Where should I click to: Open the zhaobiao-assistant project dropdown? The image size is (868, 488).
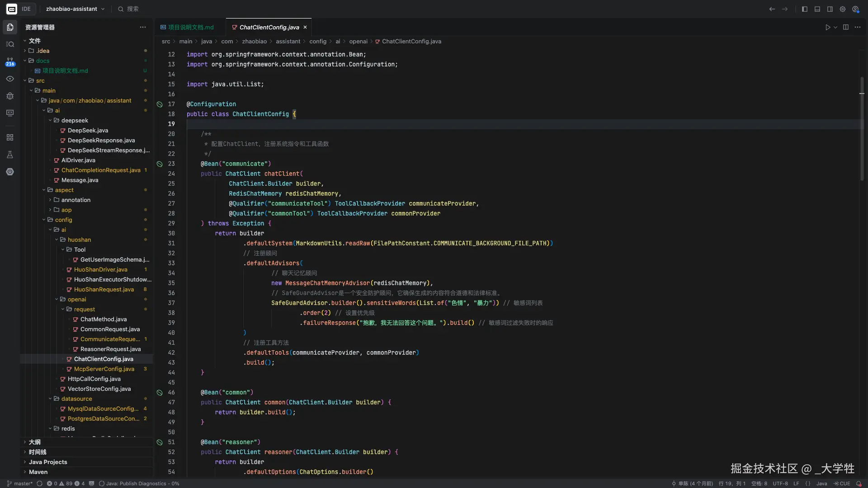tap(75, 9)
